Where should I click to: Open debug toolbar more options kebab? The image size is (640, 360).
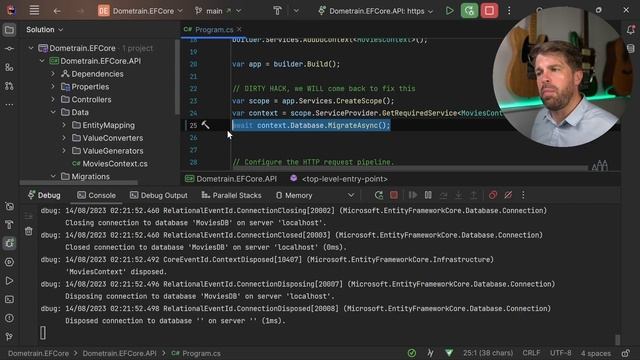pyautogui.click(x=523, y=195)
